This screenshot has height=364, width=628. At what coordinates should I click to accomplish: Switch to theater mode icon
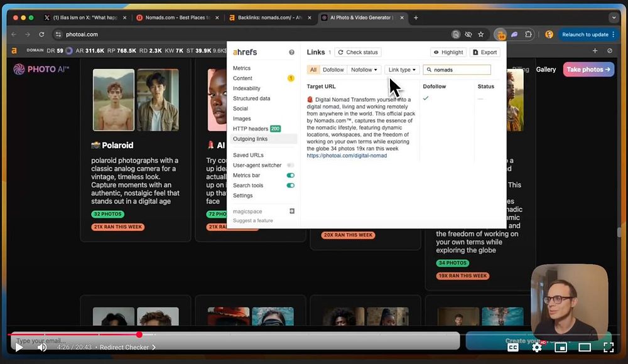pyautogui.click(x=584, y=347)
